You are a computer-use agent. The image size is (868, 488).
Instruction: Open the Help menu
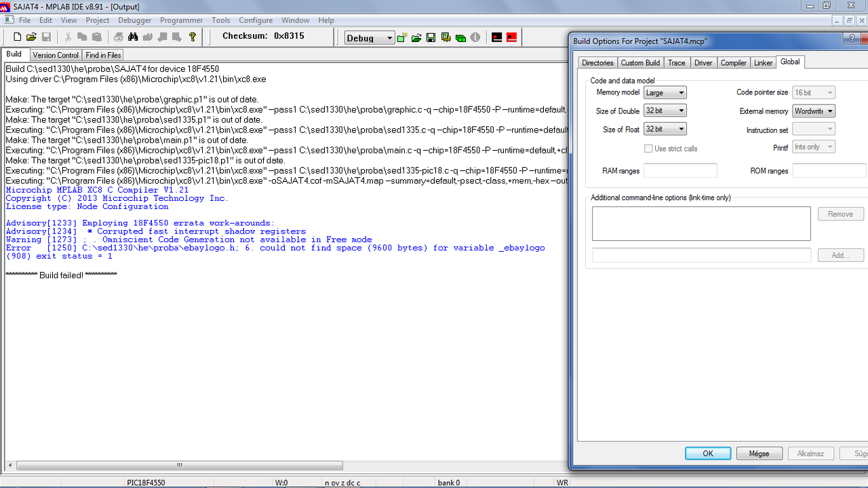326,20
